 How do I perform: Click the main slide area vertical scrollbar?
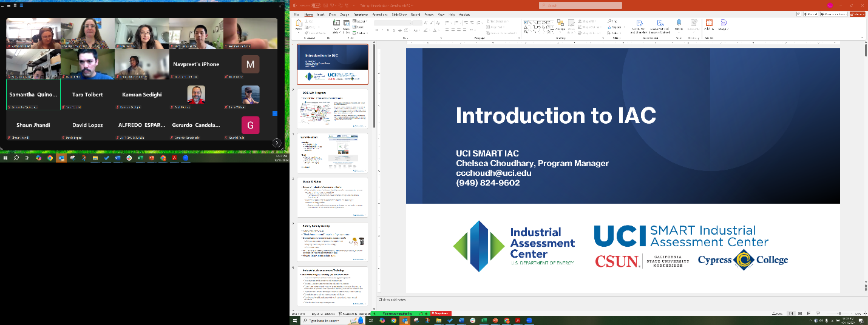pyautogui.click(x=865, y=50)
